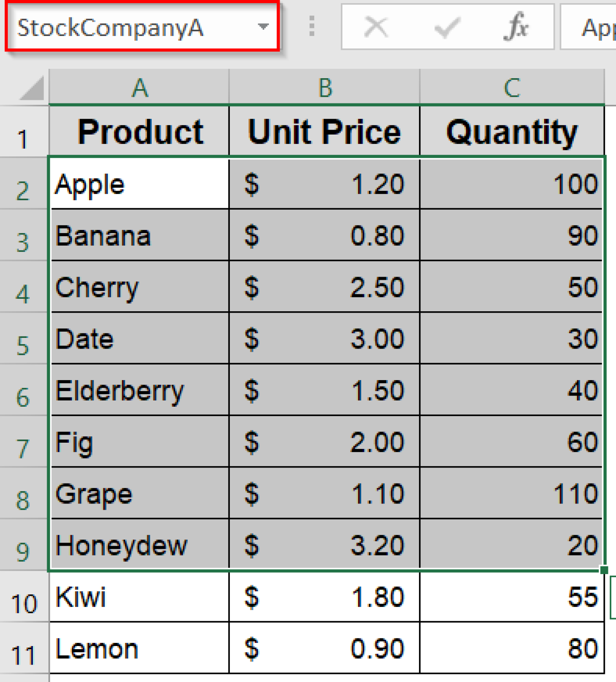The height and width of the screenshot is (682, 616).
Task: Click in the formula bar text area
Action: click(588, 27)
